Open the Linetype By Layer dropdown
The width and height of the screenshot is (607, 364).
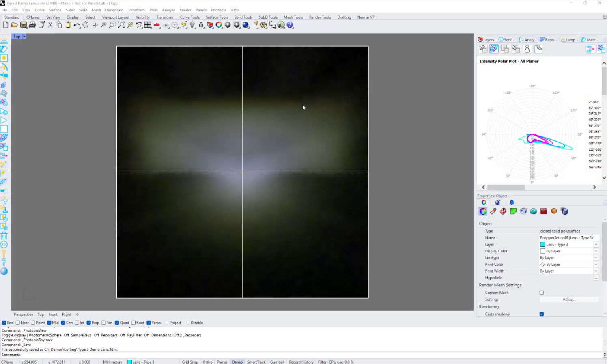596,258
